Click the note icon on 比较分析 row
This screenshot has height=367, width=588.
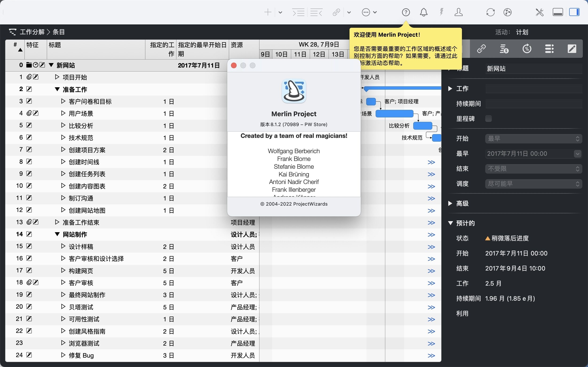29,125
